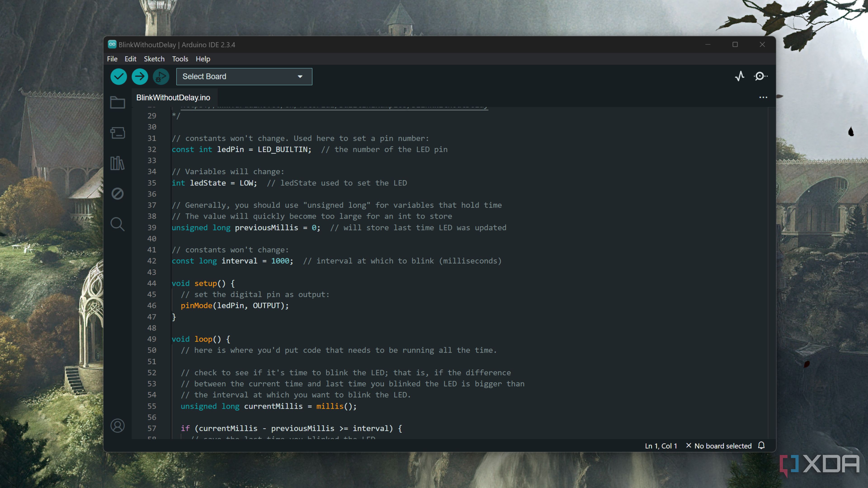Click the 'const int ledPin = LED_BUILTIN;' line
The height and width of the screenshot is (488, 868).
pyautogui.click(x=242, y=149)
